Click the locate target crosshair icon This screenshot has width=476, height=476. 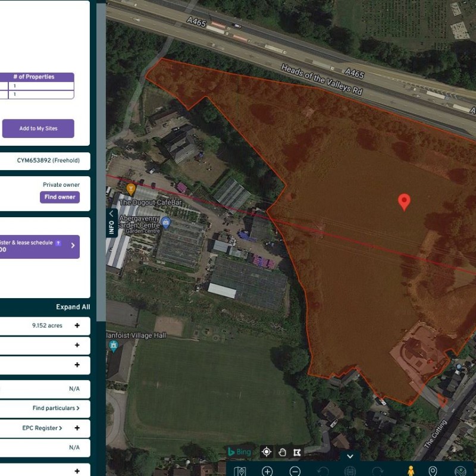coord(267,452)
